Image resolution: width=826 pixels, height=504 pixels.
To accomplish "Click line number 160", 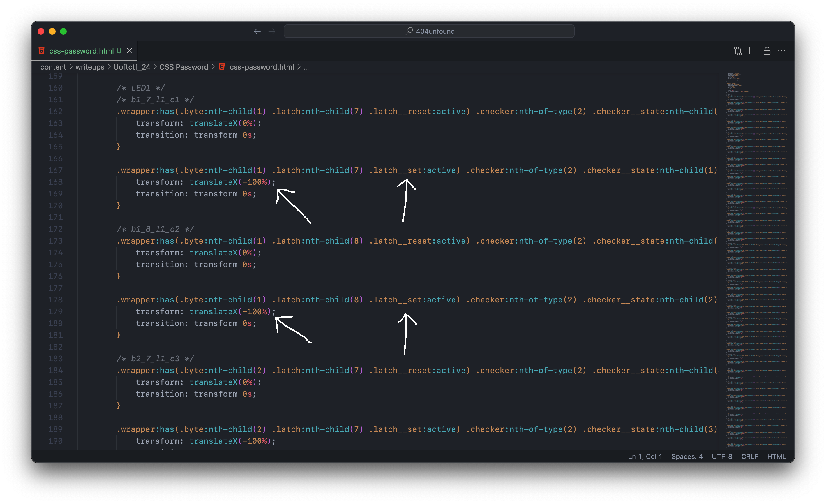I will [x=55, y=88].
